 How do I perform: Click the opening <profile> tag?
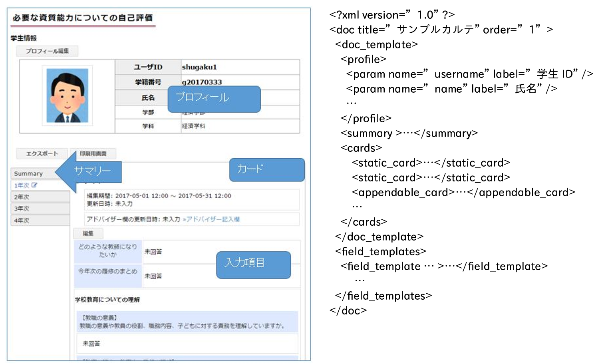tap(364, 60)
